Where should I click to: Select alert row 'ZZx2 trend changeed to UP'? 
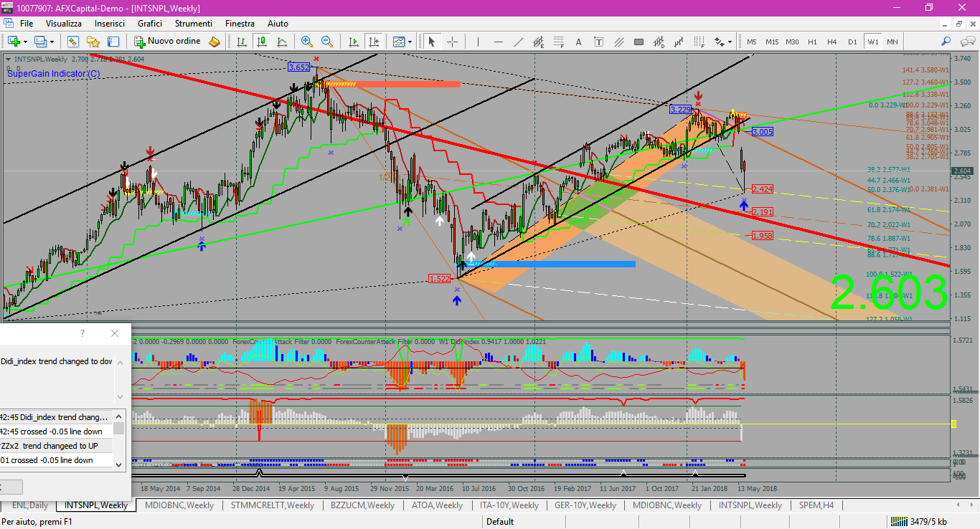tap(56, 446)
